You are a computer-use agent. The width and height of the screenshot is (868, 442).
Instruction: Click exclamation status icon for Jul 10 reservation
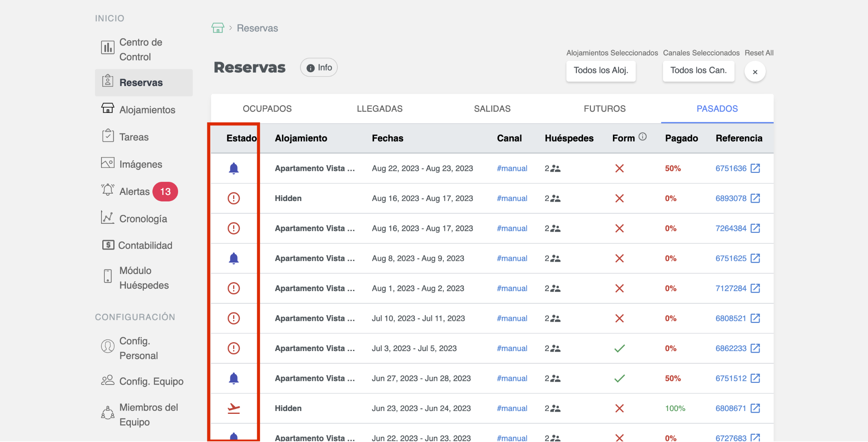(x=234, y=318)
